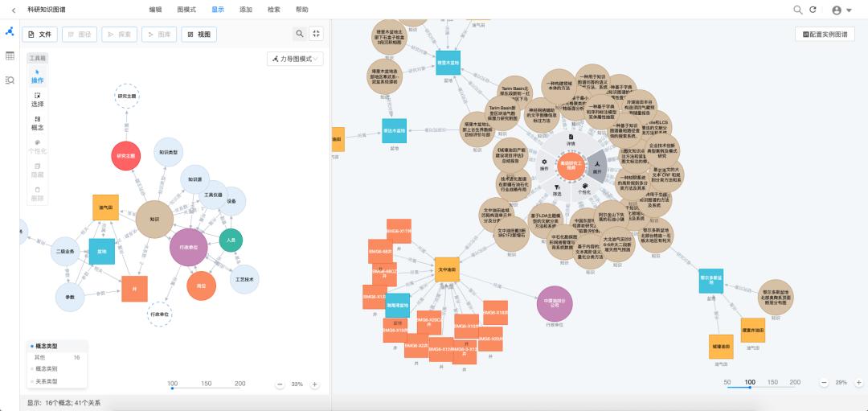Click the magnifier search icon in left panel toolbar
Screen dimensions: 868x411
click(x=300, y=34)
